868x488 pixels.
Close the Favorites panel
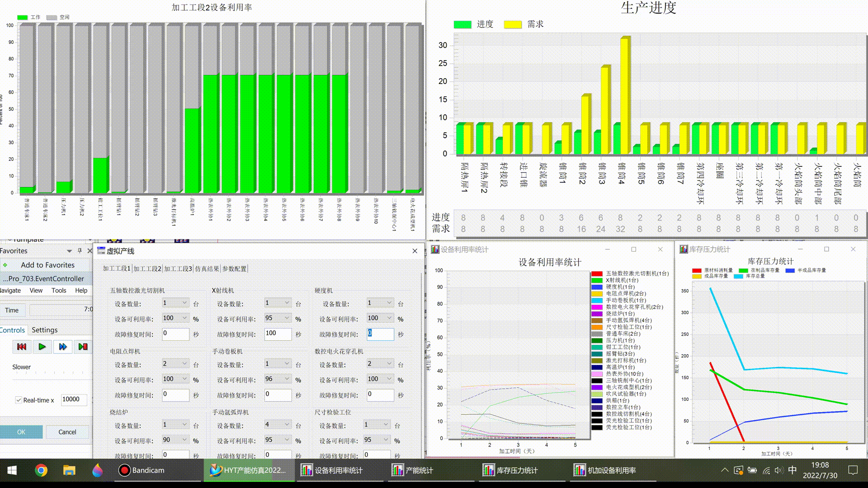(x=90, y=250)
